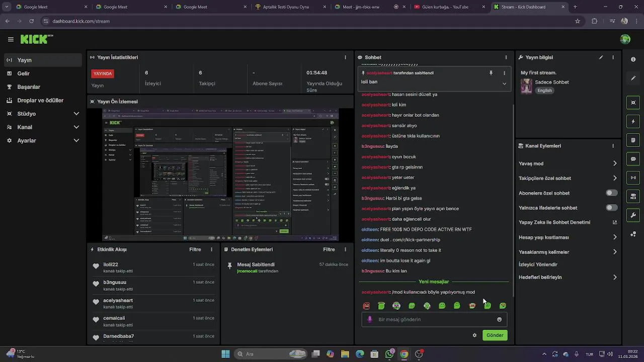Viewport: 644px width, 362px height.
Task: Toggle the channel actions panel icon in right sidebar
Action: (633, 196)
